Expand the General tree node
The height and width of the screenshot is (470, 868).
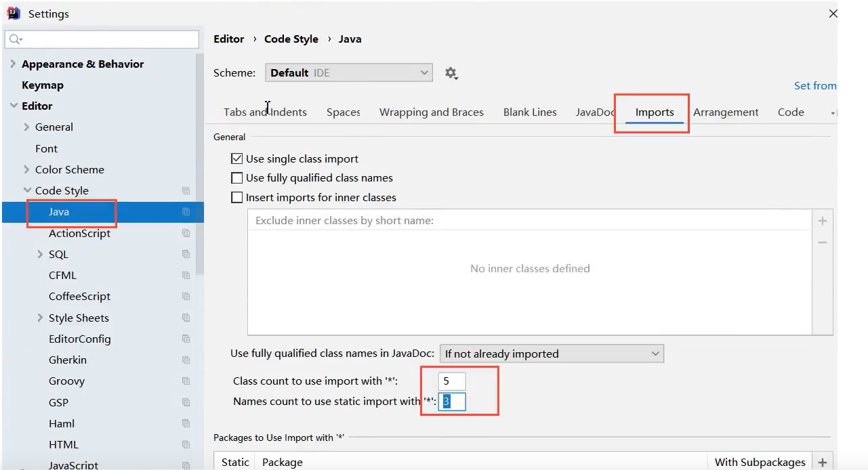point(26,127)
